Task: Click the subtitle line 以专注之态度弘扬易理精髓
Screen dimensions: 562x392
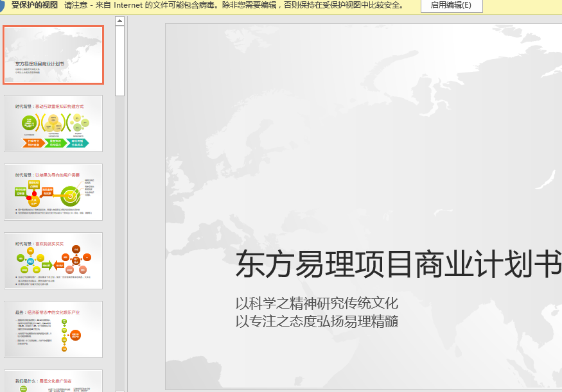Action: coord(317,321)
